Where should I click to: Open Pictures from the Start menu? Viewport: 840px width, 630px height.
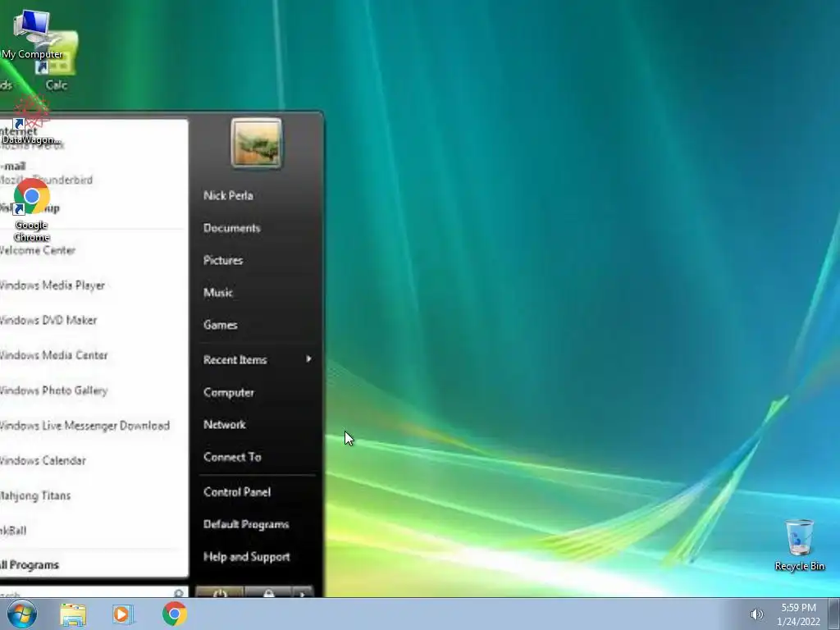coord(223,260)
